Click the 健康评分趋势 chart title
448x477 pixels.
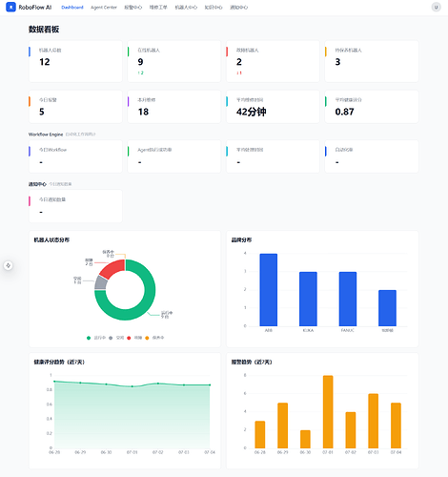point(59,362)
